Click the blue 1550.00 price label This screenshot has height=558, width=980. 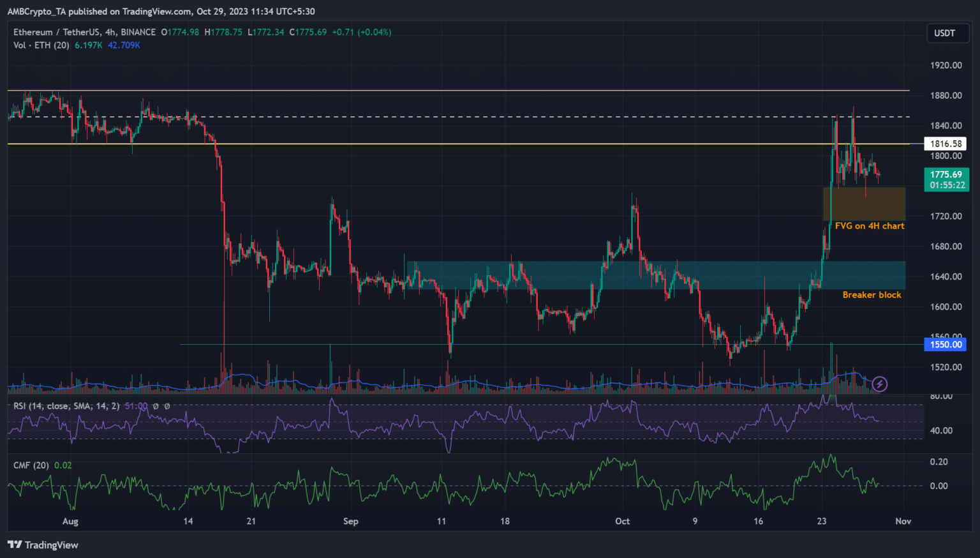click(x=945, y=345)
